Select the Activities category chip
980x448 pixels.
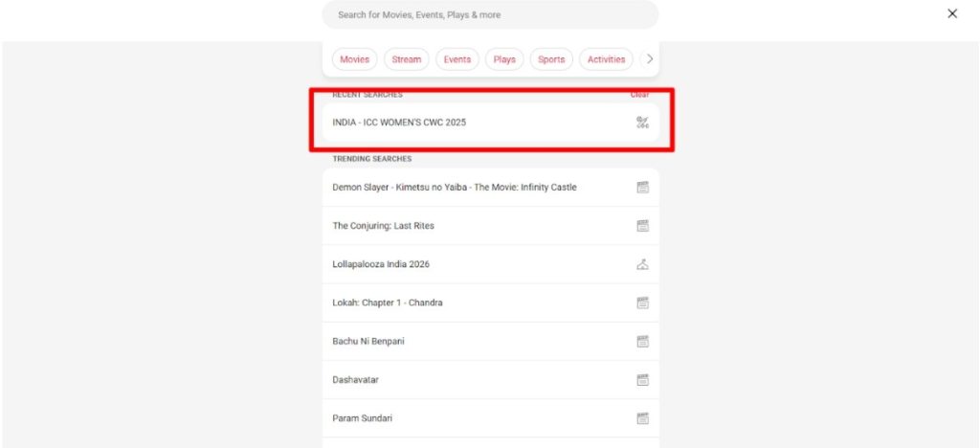coord(606,59)
